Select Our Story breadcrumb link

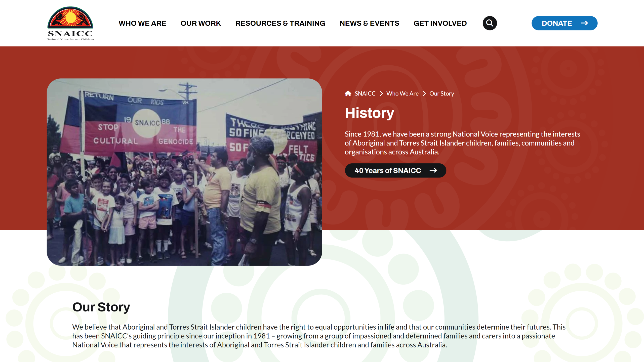(442, 94)
